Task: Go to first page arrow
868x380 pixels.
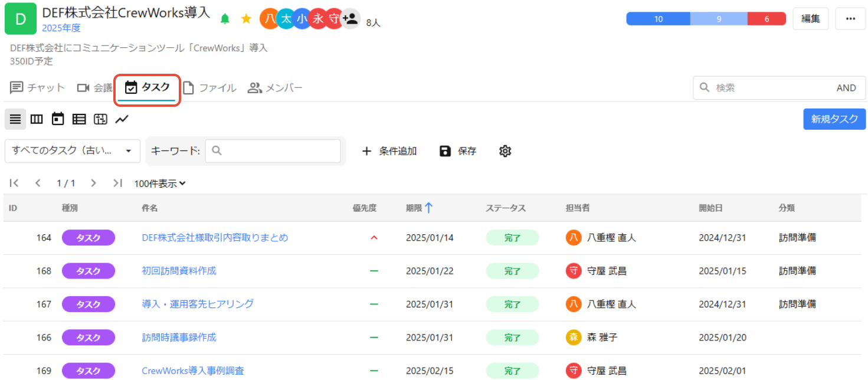Action: click(15, 183)
